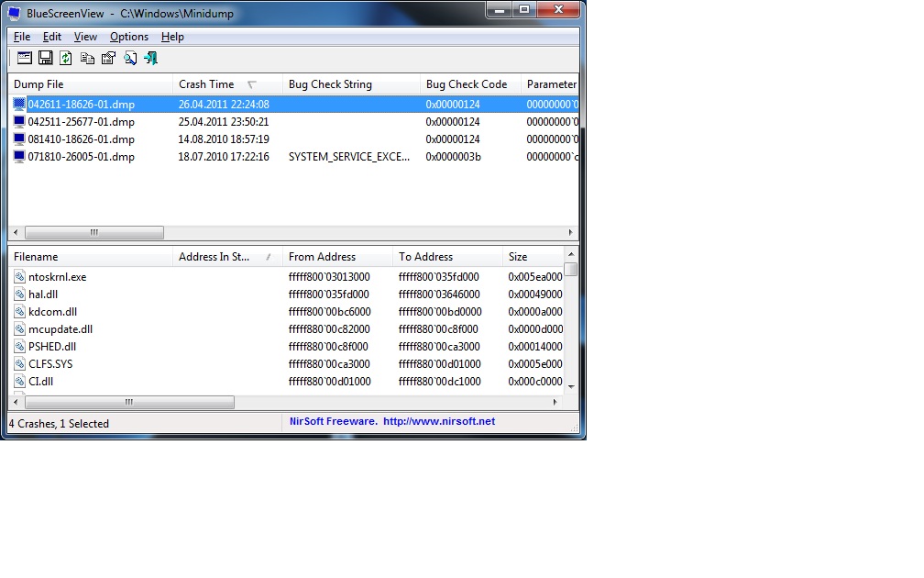This screenshot has width=924, height=578.
Task: Open the NirSoft website link
Action: click(439, 421)
